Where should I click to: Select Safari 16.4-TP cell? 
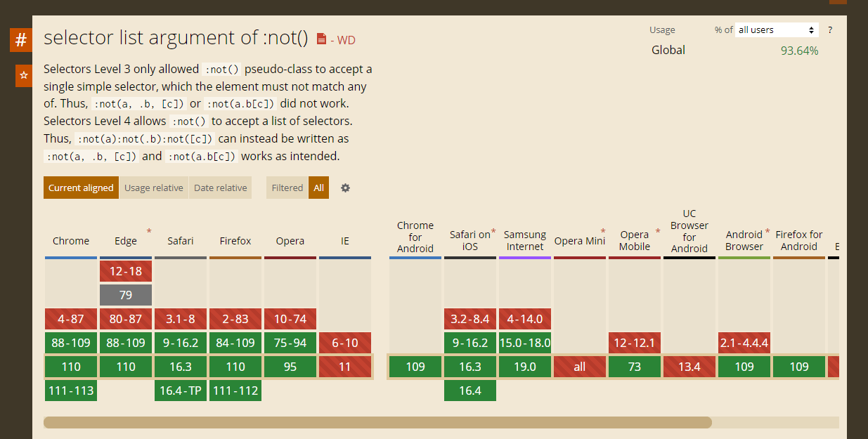point(181,391)
